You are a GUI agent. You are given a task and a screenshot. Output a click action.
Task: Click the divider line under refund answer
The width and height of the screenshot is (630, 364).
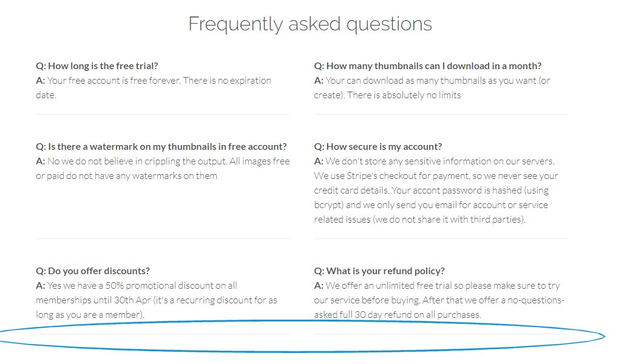coord(441,334)
